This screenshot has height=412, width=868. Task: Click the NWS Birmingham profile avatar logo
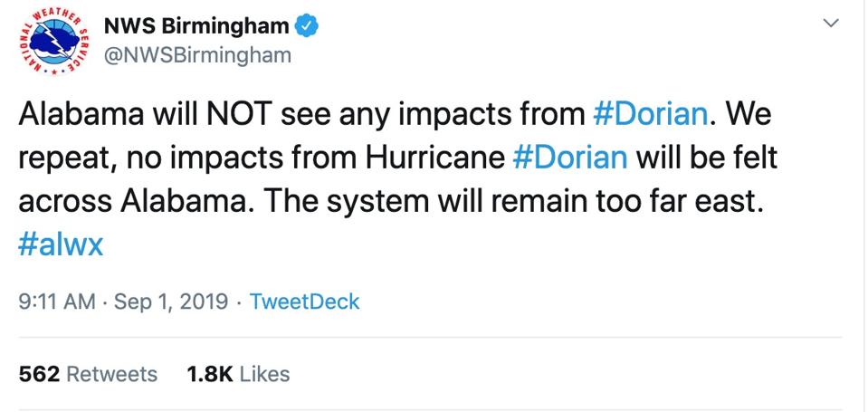tap(52, 42)
